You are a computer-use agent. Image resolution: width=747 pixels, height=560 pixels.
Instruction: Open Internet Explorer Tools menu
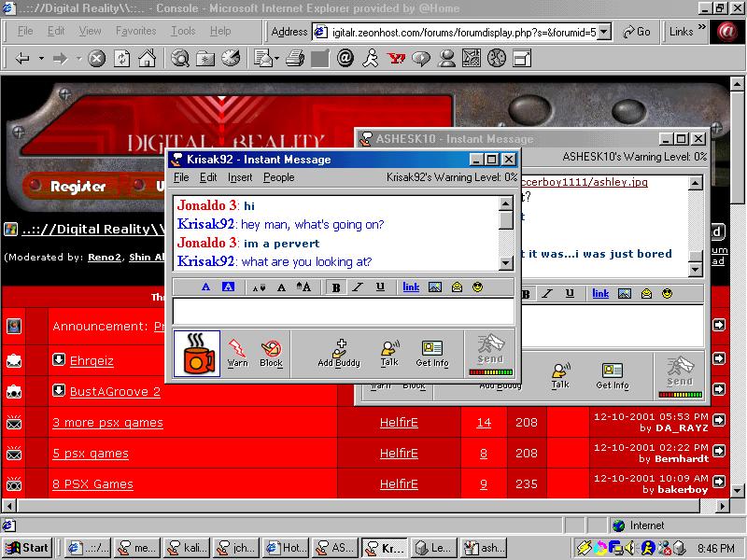[x=183, y=31]
